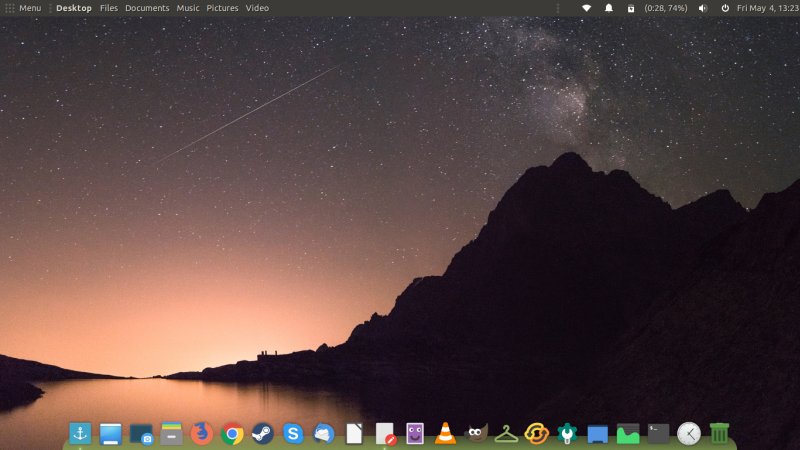Open the volume control indicator
800x450 pixels.
click(702, 8)
